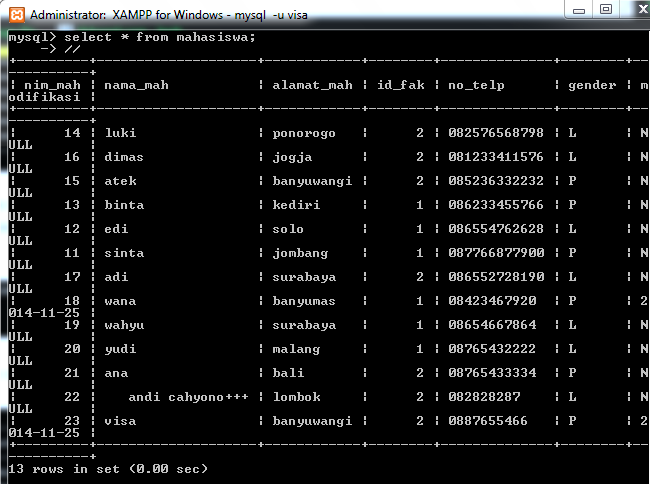Click the name 'dimas'

click(124, 157)
